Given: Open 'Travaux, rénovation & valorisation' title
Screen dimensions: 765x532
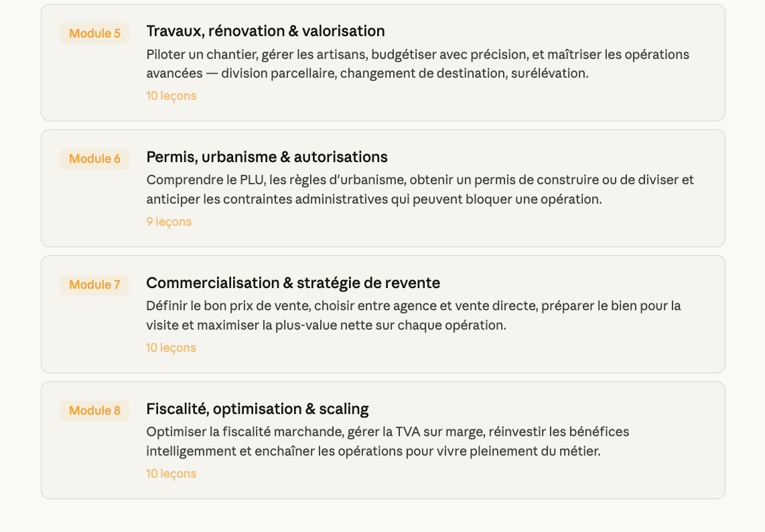Looking at the screenshot, I should pos(265,31).
